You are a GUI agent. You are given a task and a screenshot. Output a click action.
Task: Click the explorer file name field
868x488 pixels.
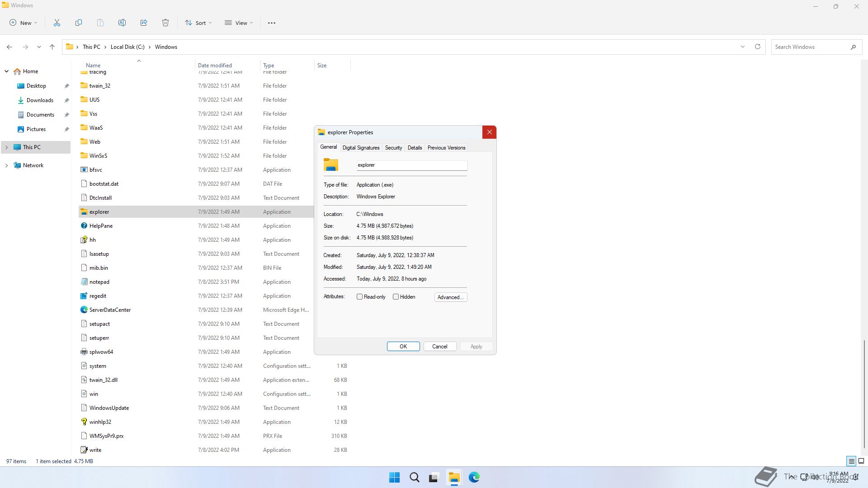412,165
